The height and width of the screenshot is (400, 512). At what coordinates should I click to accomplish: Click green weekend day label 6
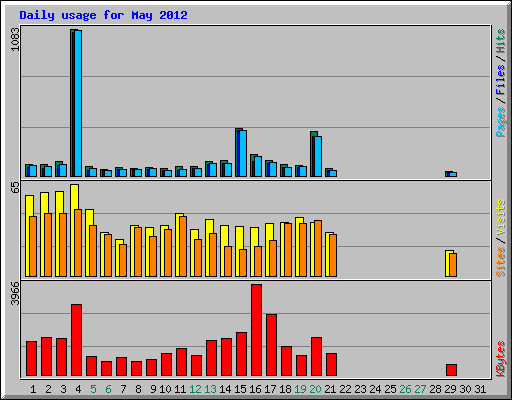point(108,389)
